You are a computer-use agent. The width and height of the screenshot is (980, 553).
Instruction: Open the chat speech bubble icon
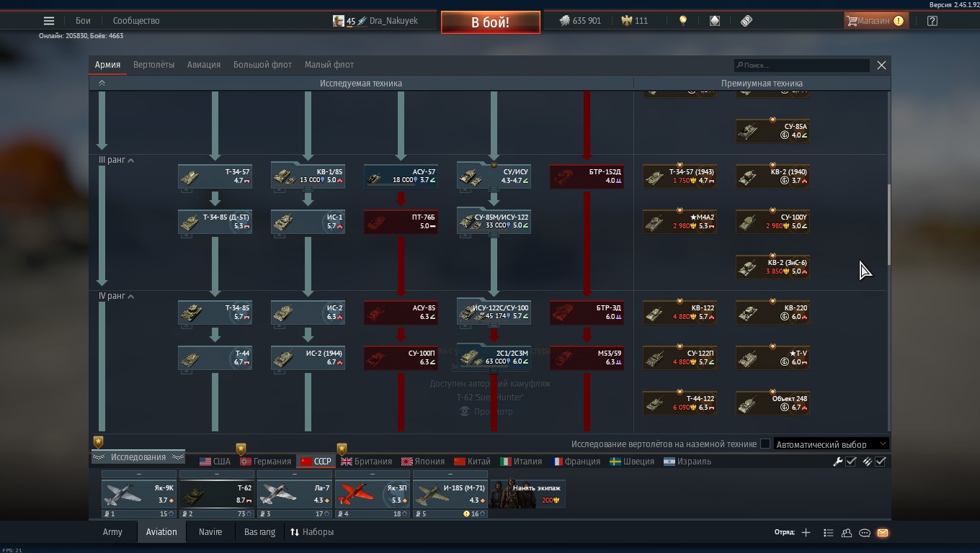pyautogui.click(x=865, y=533)
